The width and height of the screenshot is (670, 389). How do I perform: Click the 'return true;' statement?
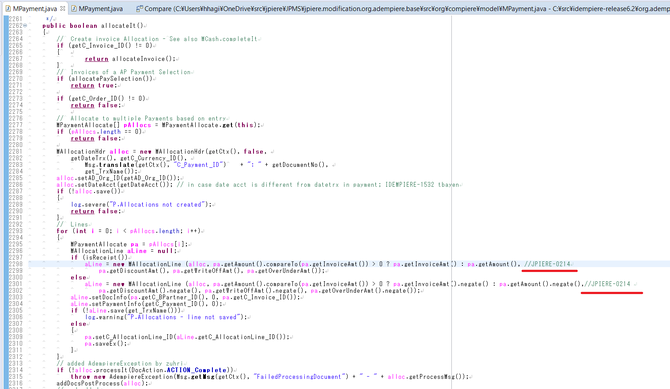click(x=94, y=85)
